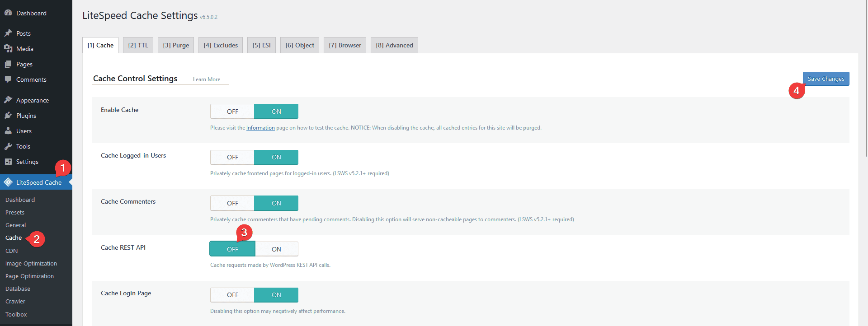Go to Image Optimization submenu

tap(31, 263)
